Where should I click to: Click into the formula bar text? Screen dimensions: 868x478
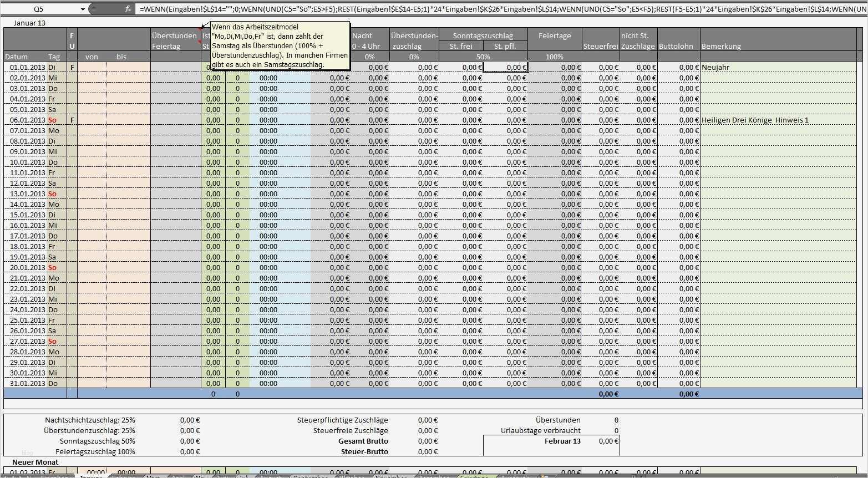point(499,9)
